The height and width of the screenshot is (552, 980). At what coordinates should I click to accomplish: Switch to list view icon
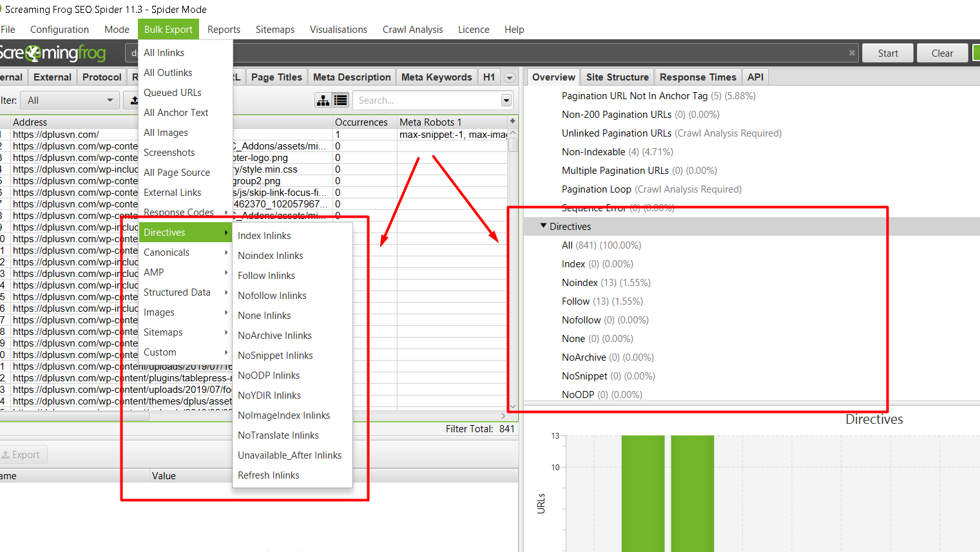click(x=341, y=100)
